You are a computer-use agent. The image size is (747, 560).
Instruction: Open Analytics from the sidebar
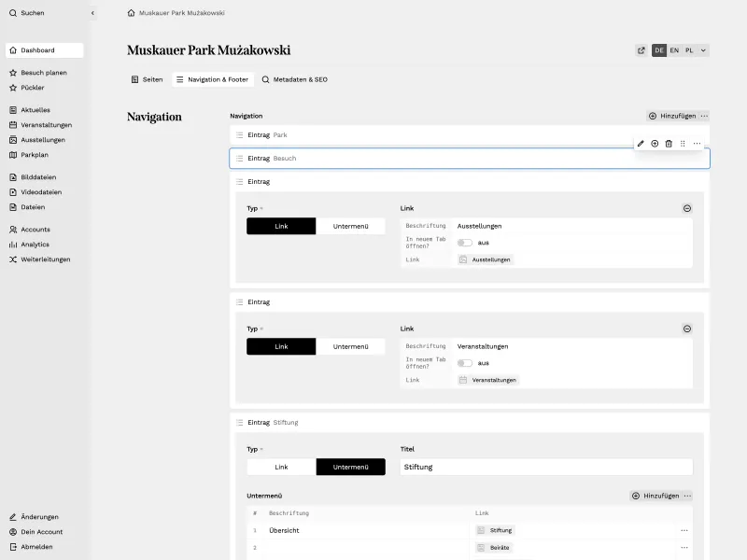34,244
